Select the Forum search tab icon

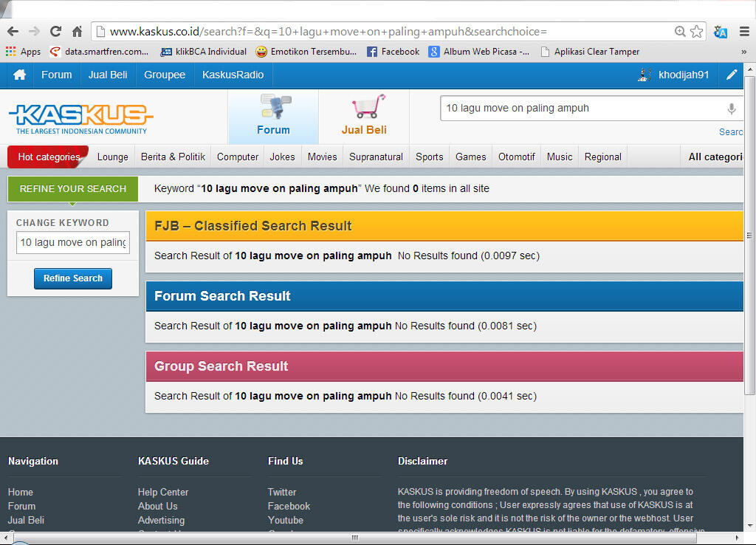(273, 116)
